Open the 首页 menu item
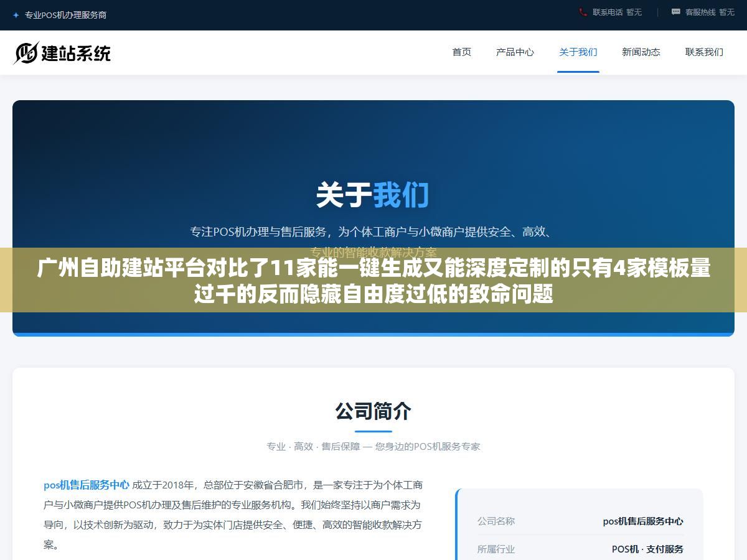This screenshot has height=560, width=747. click(x=462, y=52)
